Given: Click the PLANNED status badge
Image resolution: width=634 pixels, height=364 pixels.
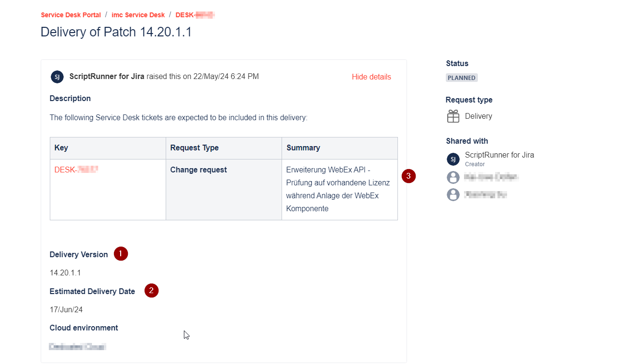Looking at the screenshot, I should 462,78.
